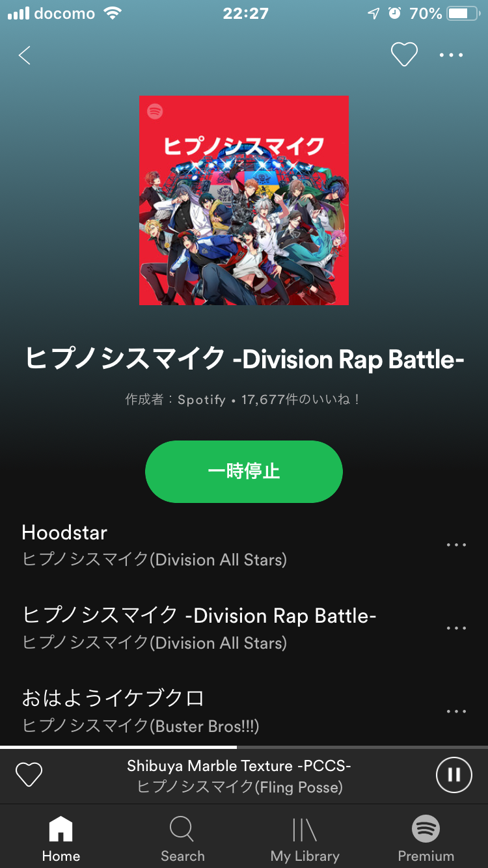This screenshot has width=488, height=868.
Task: Pause playback in the mini player
Action: [454, 774]
